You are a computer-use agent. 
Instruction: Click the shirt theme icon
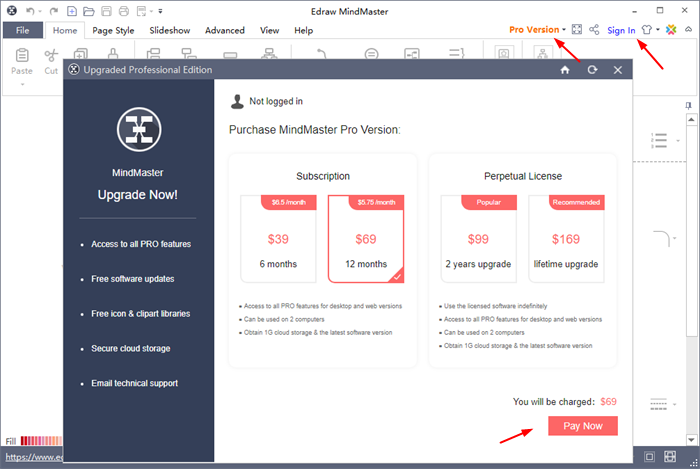[647, 29]
